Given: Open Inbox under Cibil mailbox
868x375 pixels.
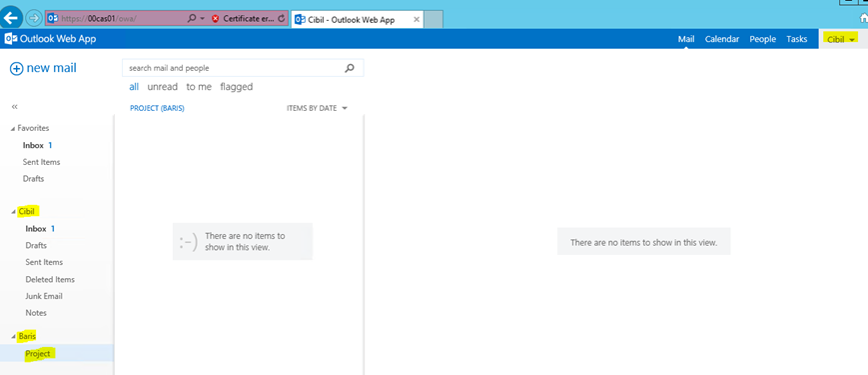Looking at the screenshot, I should click(x=35, y=228).
